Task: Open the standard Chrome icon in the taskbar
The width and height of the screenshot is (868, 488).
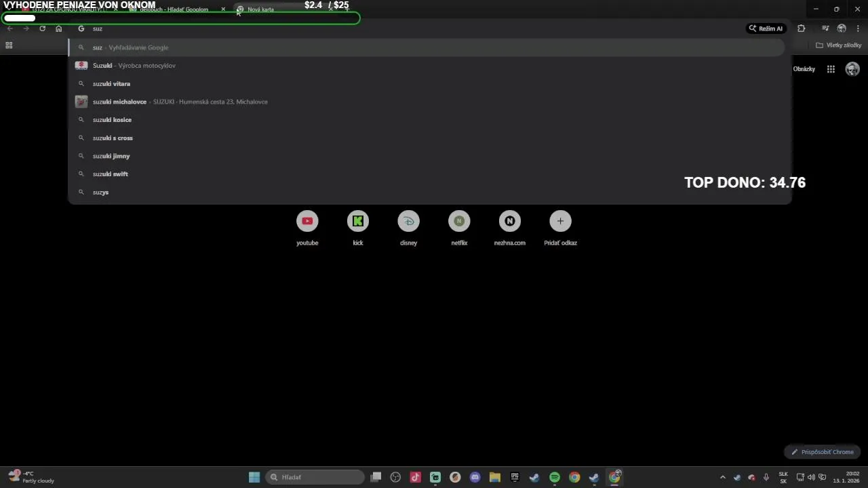Action: [x=574, y=477]
